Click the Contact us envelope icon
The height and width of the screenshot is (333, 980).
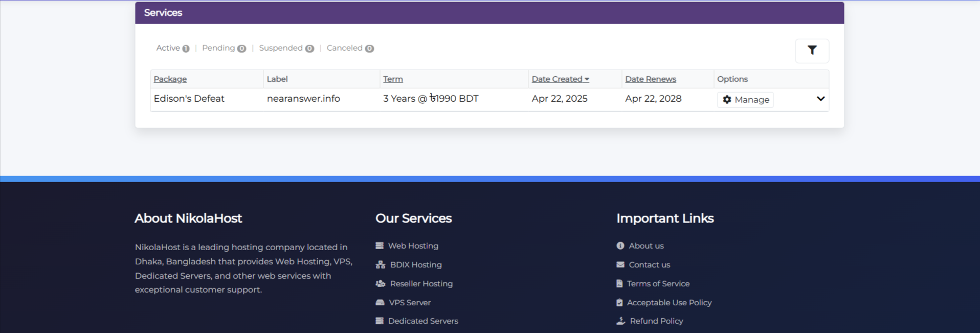(x=620, y=265)
